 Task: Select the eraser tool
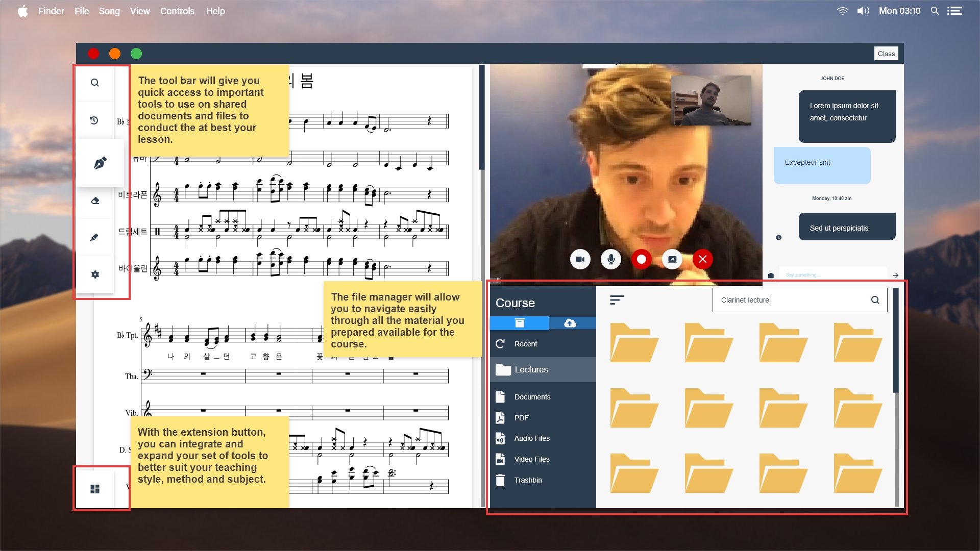(95, 201)
